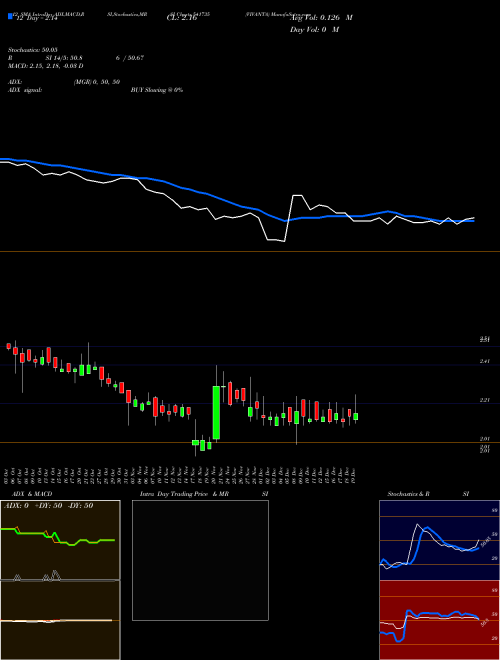Click the 'Stochastics & R' panel title
Viewport: 500px width, 660px height.
click(409, 494)
